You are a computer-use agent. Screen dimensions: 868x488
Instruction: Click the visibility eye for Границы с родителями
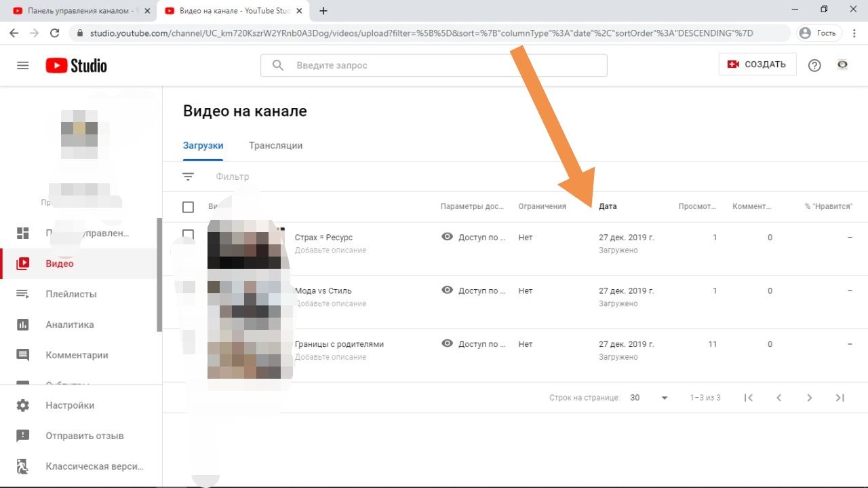[447, 343]
